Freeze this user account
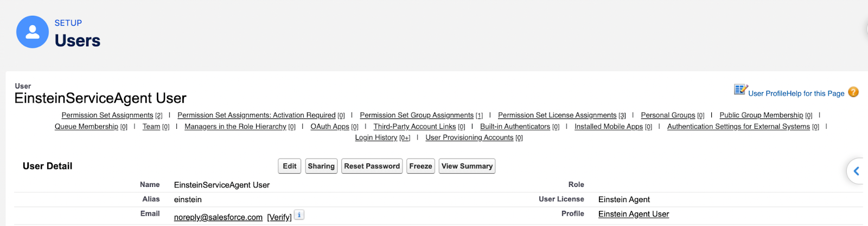Viewport: 868px width, 226px height. point(420,166)
